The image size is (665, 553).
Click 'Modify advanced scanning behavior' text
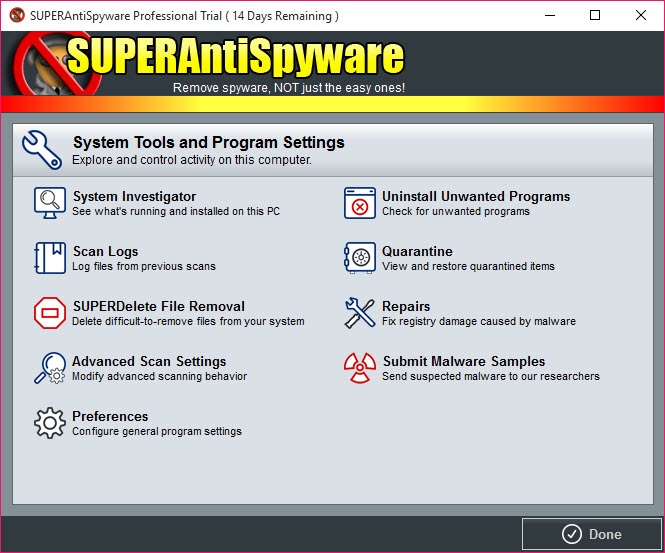159,376
